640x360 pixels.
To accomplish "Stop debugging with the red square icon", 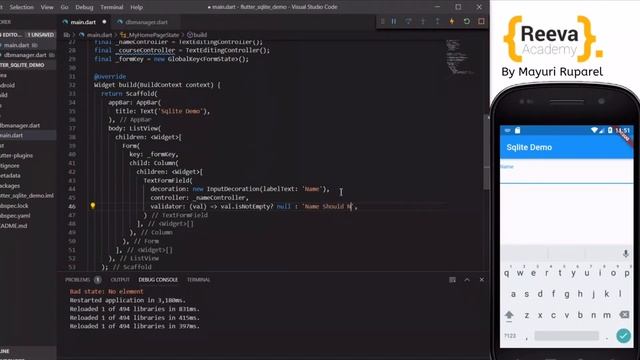I will (481, 21).
